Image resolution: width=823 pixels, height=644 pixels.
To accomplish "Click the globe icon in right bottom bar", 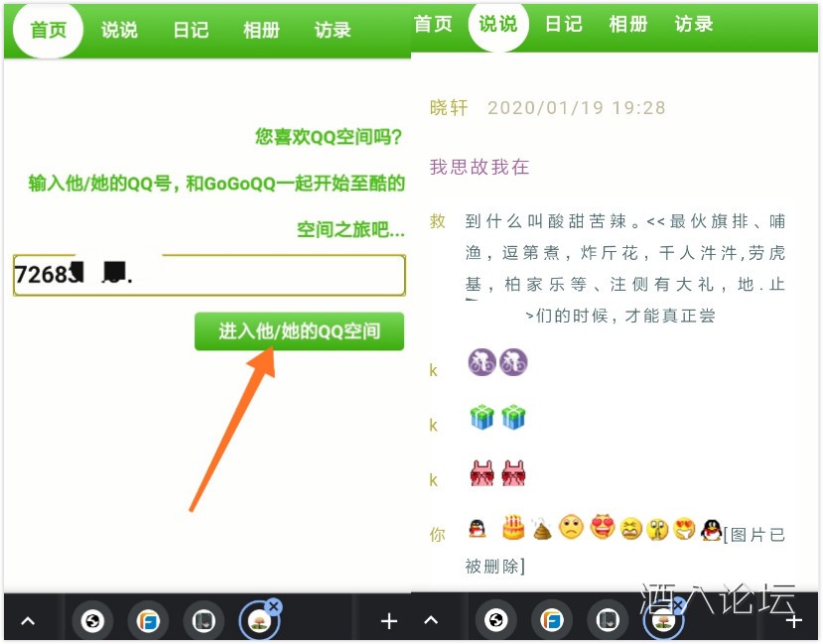I will [x=495, y=621].
